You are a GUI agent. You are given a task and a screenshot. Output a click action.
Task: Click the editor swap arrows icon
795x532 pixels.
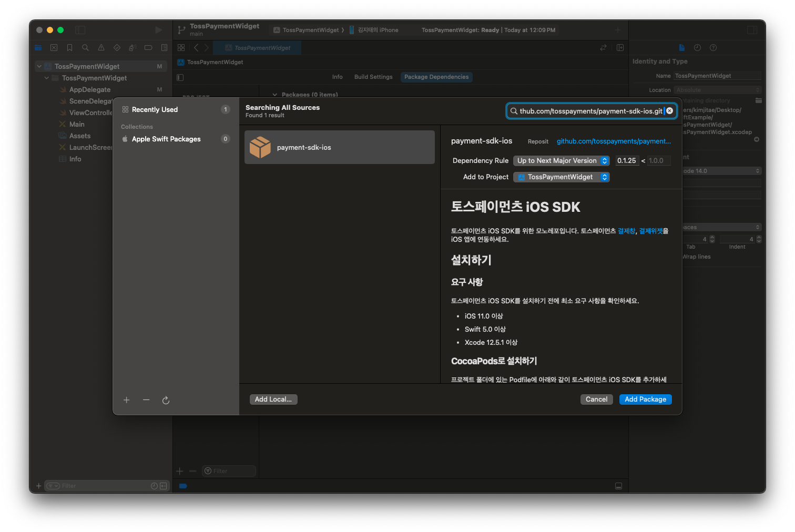click(x=603, y=47)
